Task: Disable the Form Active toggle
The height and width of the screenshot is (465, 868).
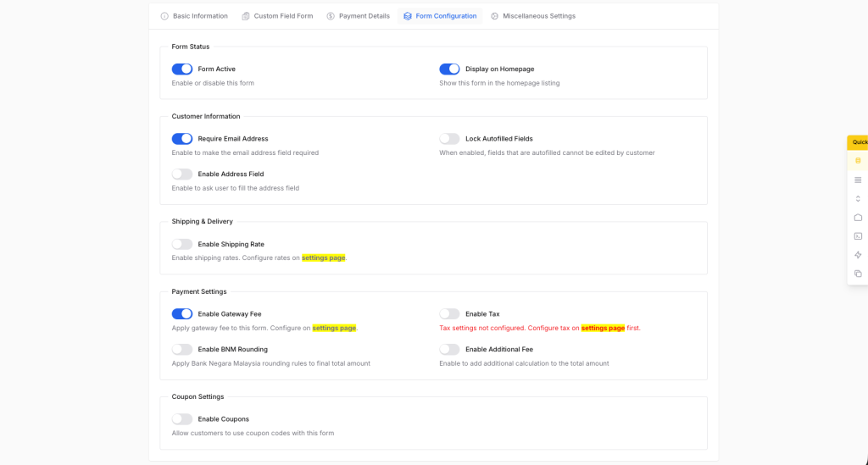Action: coord(182,69)
